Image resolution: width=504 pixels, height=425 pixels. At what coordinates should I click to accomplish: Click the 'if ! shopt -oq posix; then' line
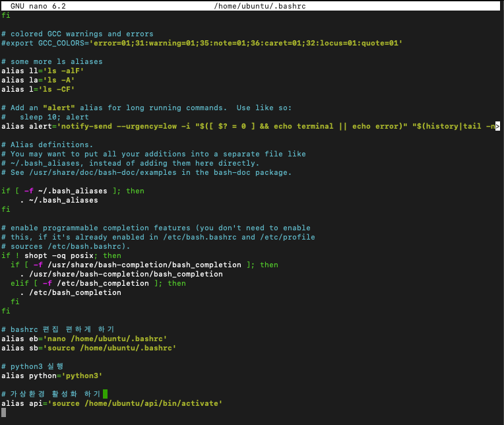(x=61, y=256)
